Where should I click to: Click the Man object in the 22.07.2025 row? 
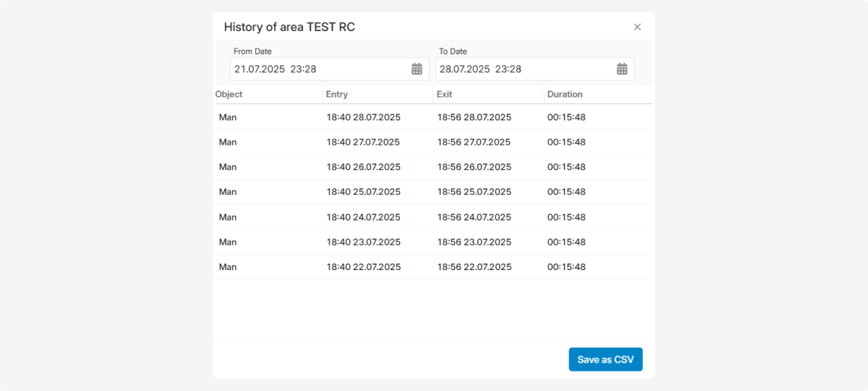pyautogui.click(x=228, y=267)
